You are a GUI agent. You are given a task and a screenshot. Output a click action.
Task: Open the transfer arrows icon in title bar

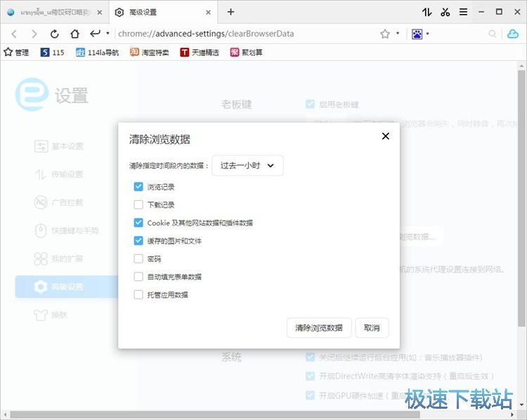[427, 12]
